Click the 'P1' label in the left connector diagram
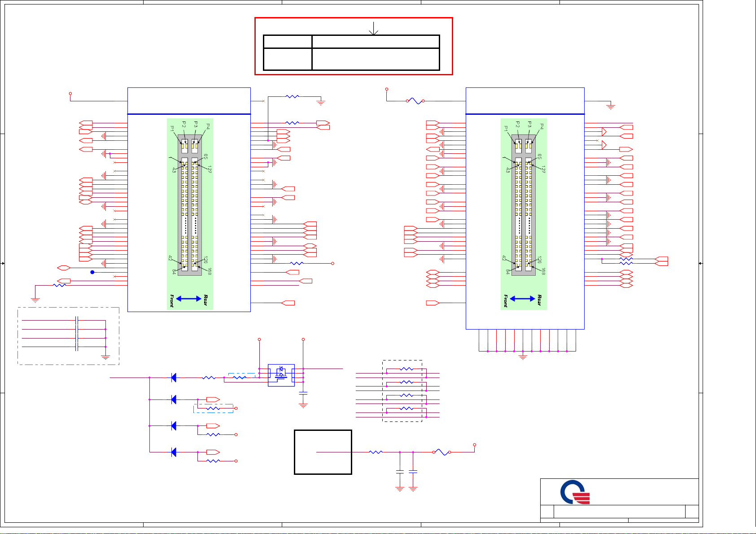Screen dimensions: 756x534 (x=172, y=128)
